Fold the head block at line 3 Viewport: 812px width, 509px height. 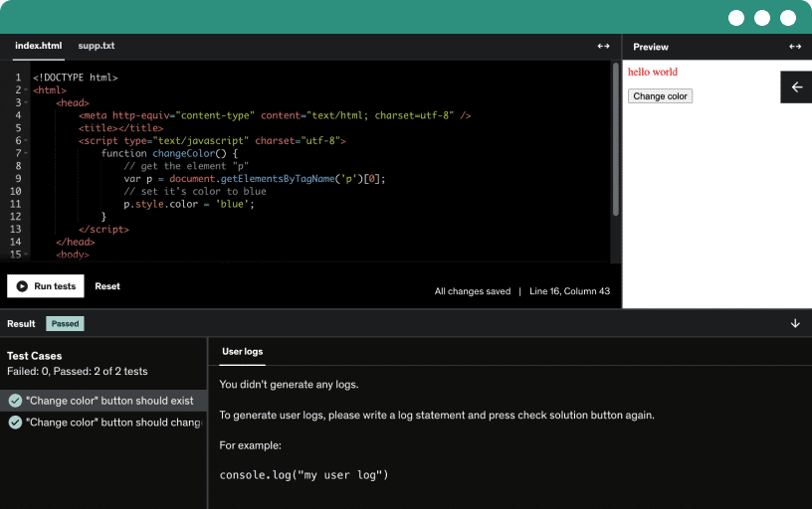coord(27,102)
